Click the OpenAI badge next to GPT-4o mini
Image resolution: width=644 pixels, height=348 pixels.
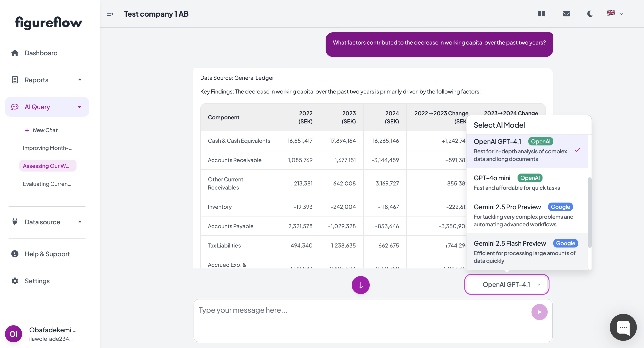pyautogui.click(x=530, y=178)
